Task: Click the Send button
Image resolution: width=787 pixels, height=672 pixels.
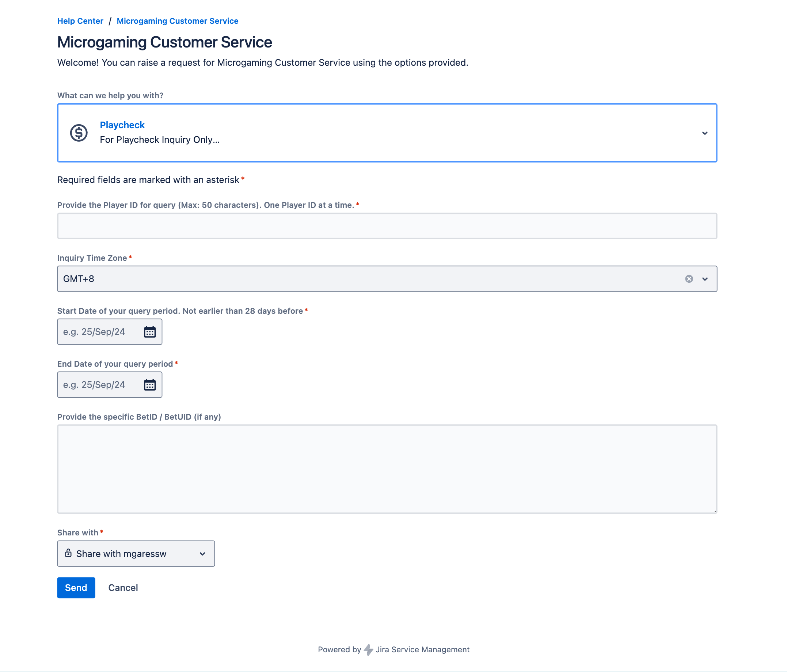Action: 76,588
